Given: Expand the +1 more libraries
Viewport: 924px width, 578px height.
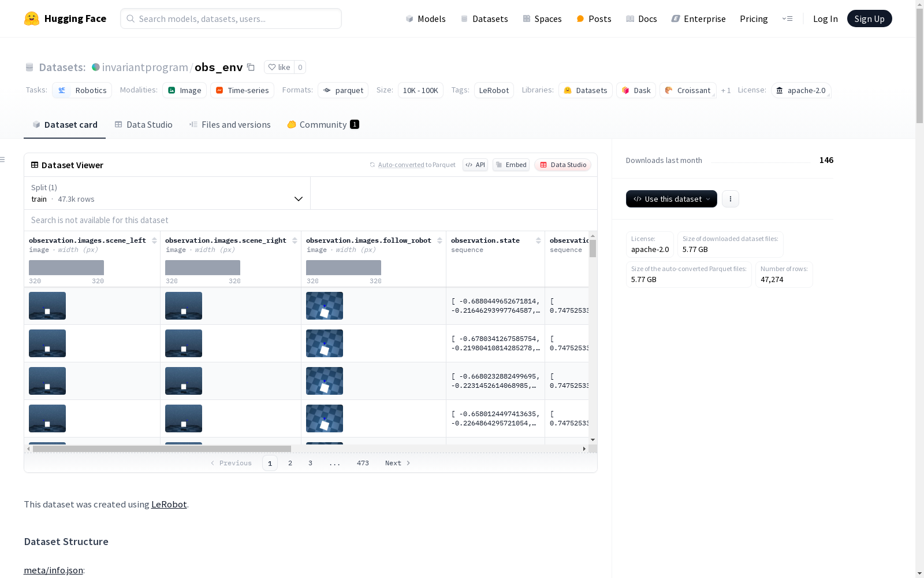Looking at the screenshot, I should coord(726,90).
